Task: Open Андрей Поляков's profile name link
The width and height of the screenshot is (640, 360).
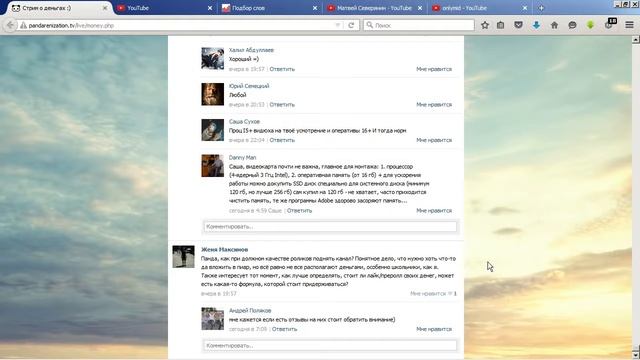Action: tap(250, 311)
